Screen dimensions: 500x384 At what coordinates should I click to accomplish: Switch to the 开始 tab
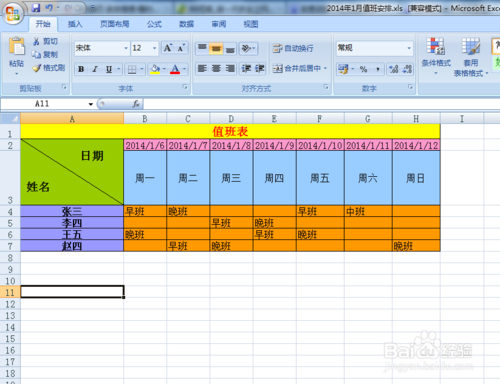[43, 24]
